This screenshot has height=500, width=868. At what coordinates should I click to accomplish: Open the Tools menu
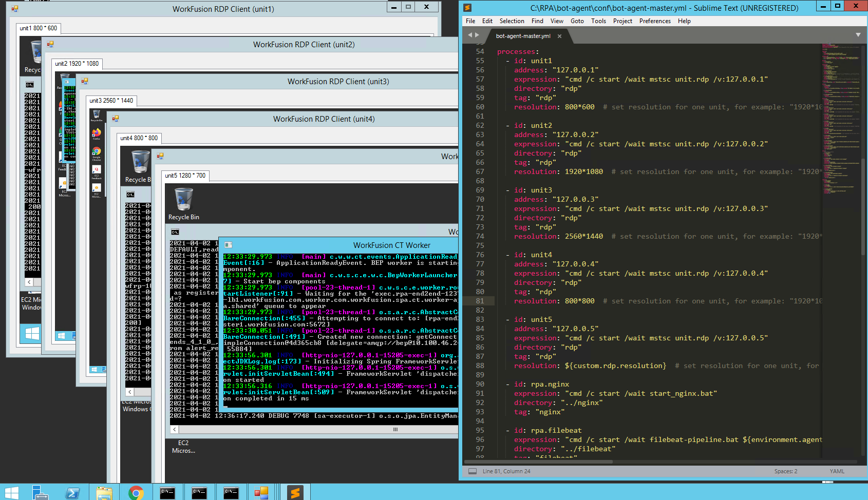tap(598, 21)
